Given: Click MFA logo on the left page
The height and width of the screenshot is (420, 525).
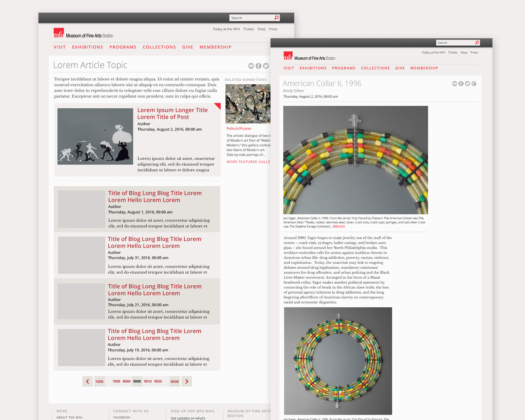Looking at the screenshot, I should click(x=59, y=33).
